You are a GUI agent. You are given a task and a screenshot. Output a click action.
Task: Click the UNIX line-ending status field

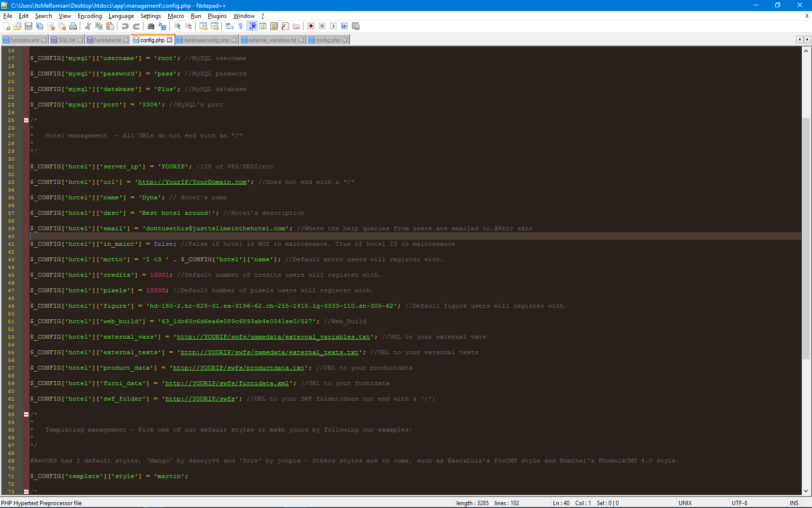(702, 503)
